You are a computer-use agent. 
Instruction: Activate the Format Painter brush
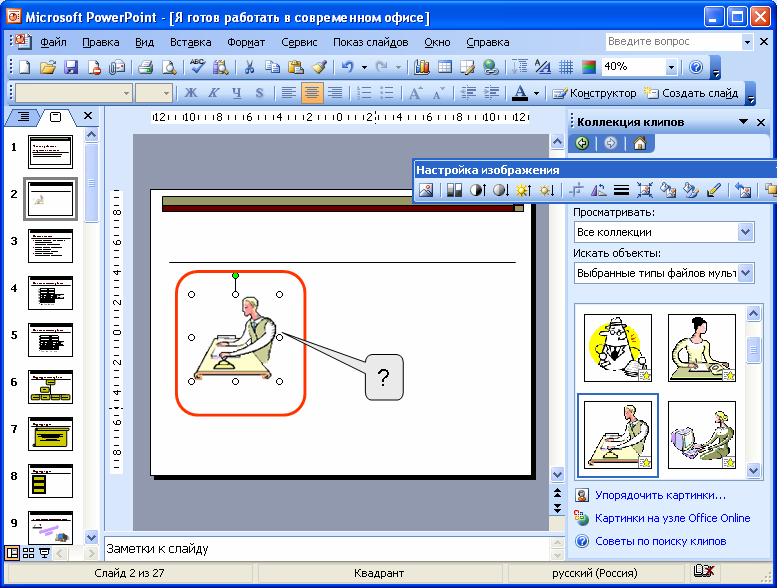tap(319, 67)
